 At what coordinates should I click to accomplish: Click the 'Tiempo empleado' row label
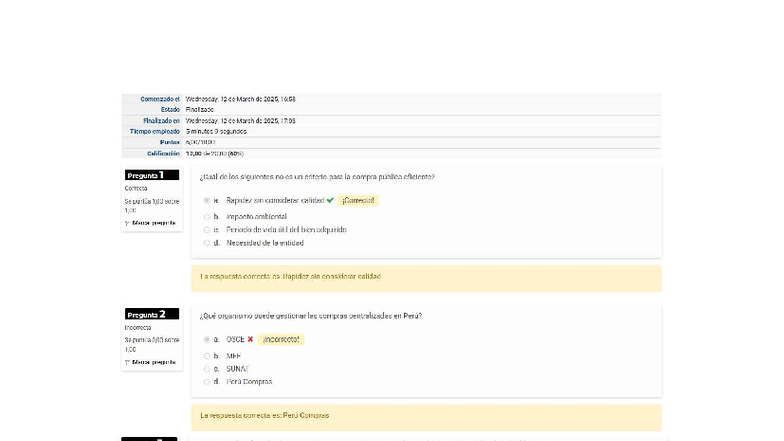point(154,132)
